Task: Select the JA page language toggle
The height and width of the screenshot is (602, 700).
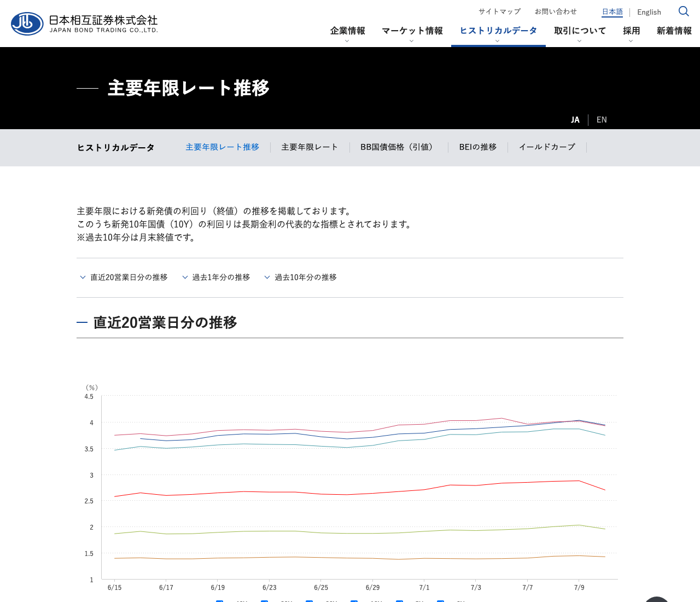Action: tap(575, 120)
